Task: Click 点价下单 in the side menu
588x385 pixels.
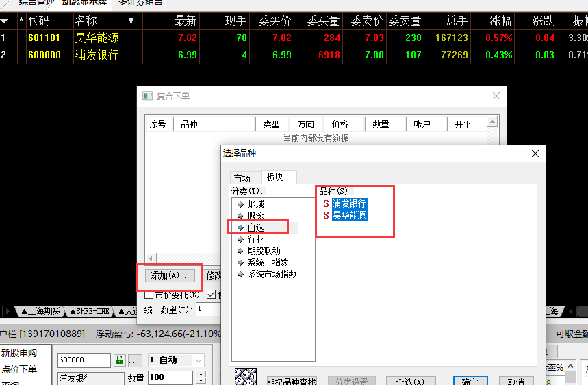Action: 19,369
